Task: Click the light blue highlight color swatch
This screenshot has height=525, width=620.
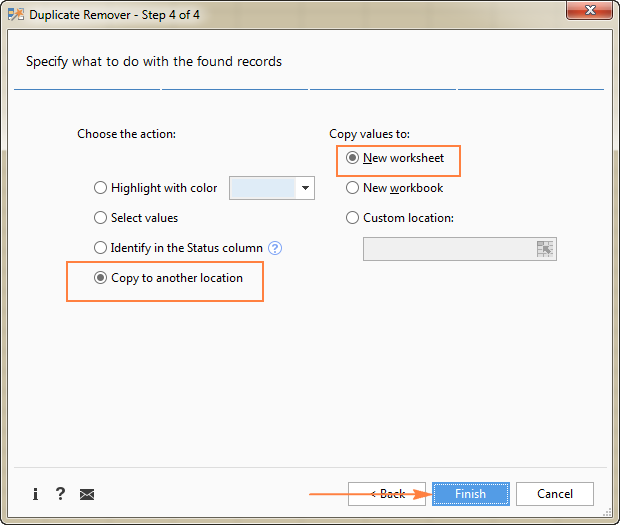Action: pos(262,188)
